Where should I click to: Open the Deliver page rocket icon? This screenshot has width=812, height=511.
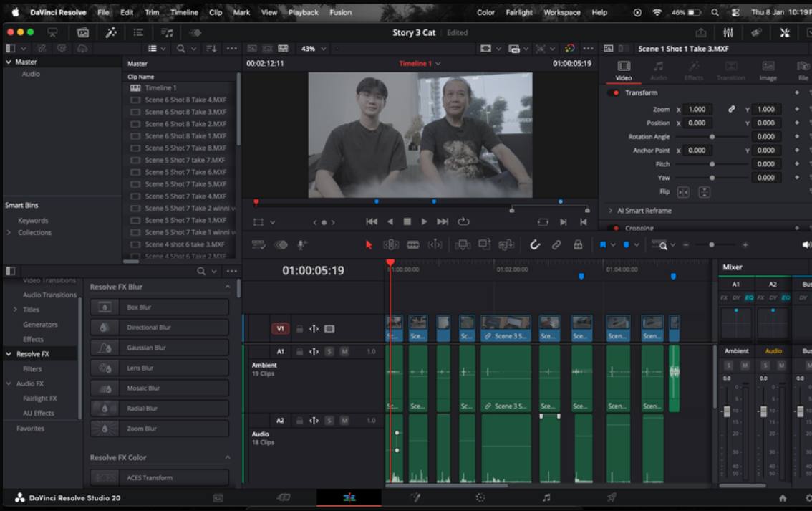point(612,497)
